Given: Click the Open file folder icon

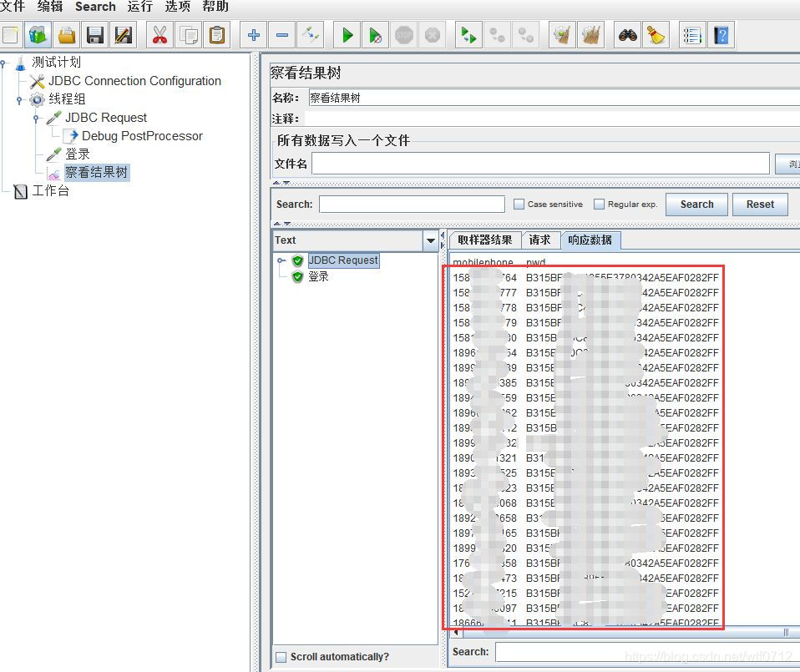Looking at the screenshot, I should (x=67, y=35).
